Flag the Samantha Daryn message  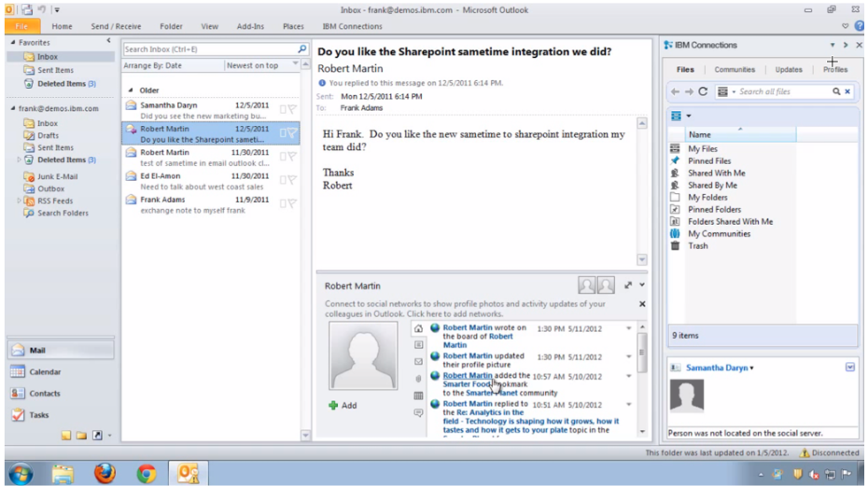pyautogui.click(x=292, y=109)
